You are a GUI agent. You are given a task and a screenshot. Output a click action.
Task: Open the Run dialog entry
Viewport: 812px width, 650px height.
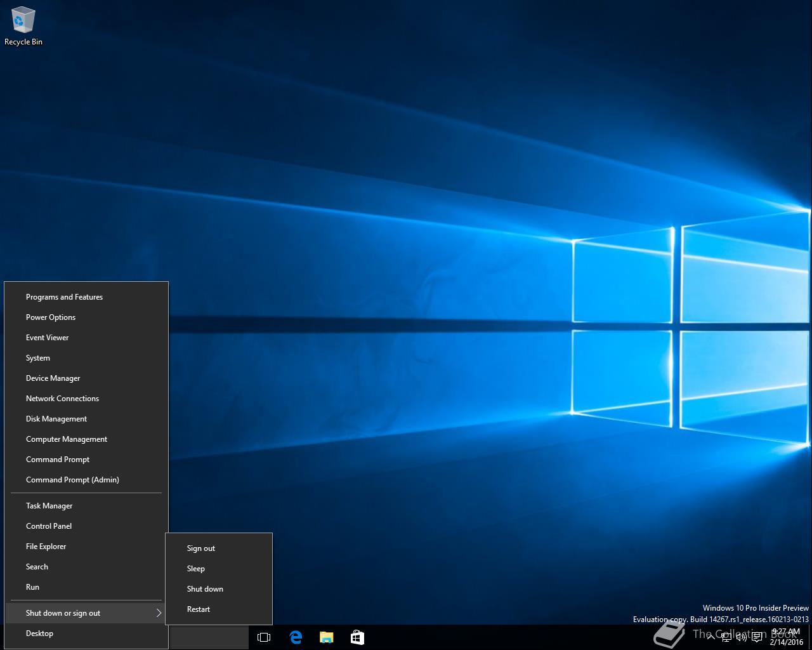(86, 587)
